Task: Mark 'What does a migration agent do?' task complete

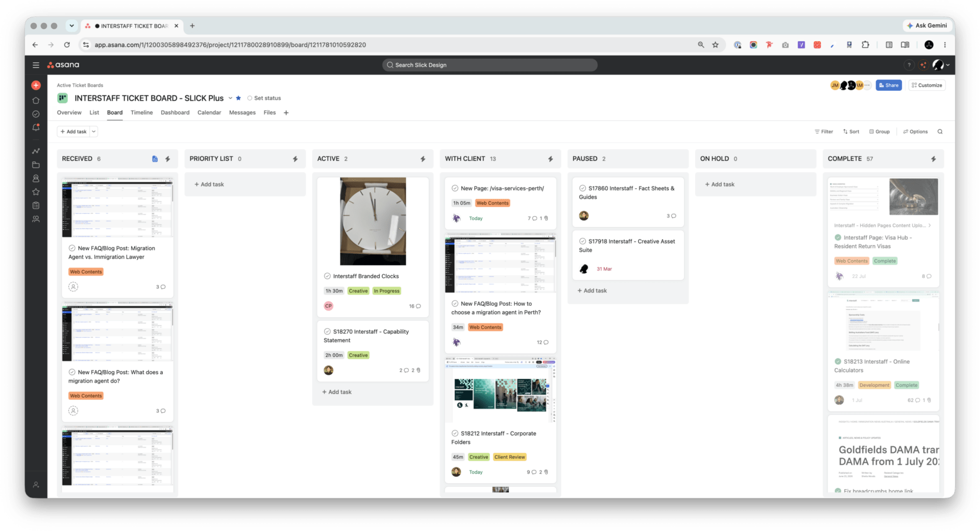Action: [x=72, y=372]
